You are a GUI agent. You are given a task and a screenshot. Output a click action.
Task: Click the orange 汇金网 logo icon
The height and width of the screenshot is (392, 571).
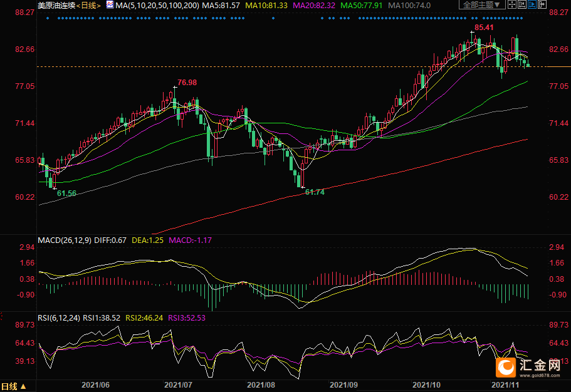(x=505, y=366)
